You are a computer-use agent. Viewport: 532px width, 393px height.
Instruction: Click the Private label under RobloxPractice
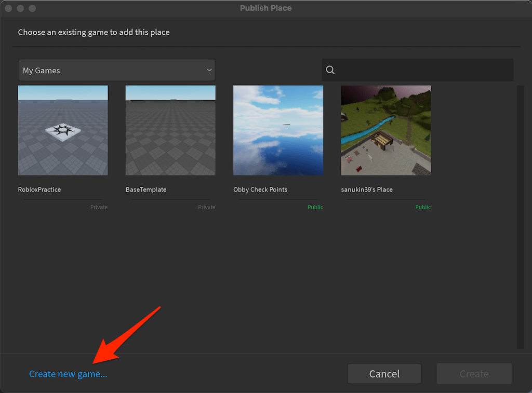click(99, 207)
